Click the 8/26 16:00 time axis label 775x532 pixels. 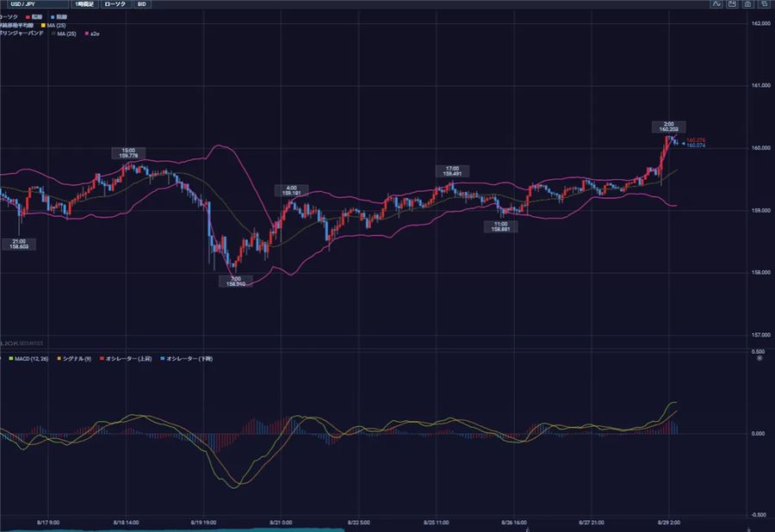tap(514, 523)
